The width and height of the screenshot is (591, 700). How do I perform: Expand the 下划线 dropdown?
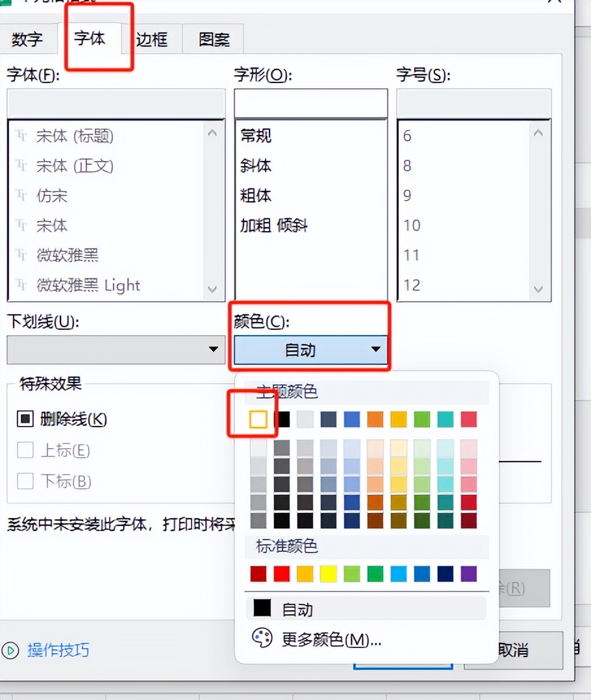(x=116, y=349)
